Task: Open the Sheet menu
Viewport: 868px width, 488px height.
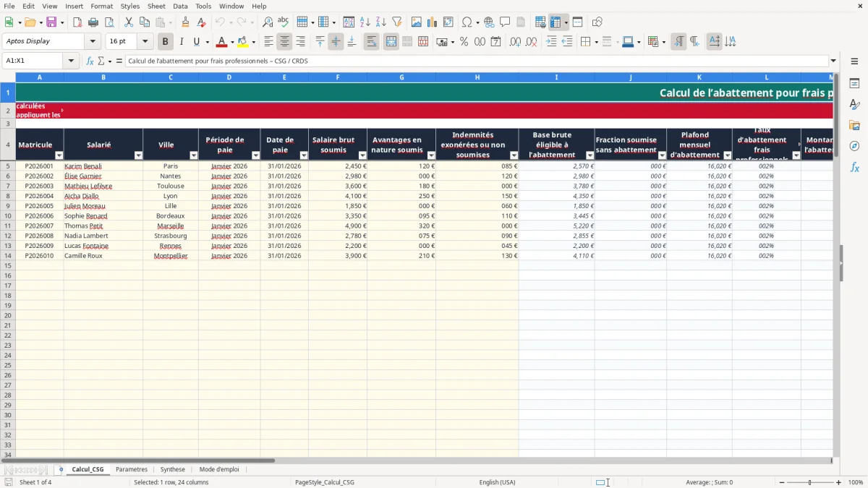Action: [156, 6]
